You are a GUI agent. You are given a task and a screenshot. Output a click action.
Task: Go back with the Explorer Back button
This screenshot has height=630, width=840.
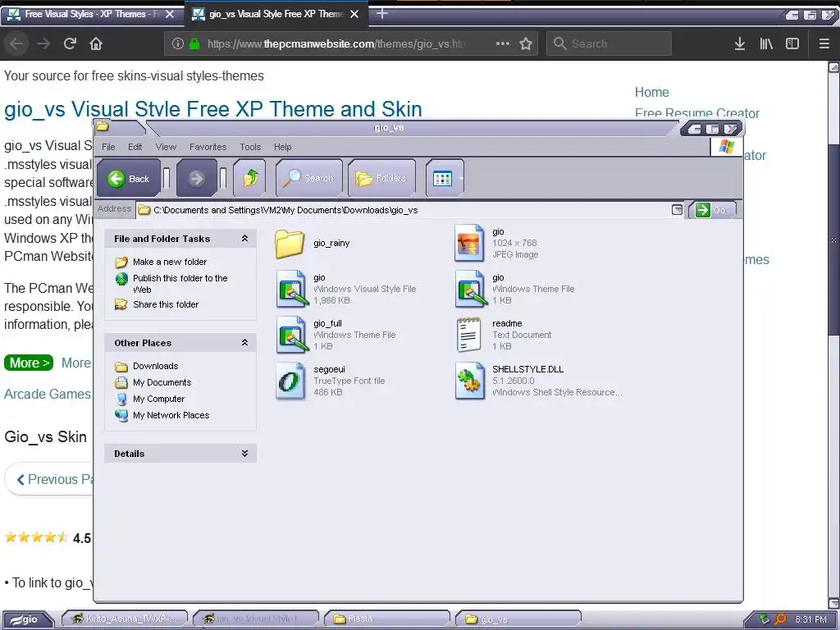pyautogui.click(x=129, y=178)
